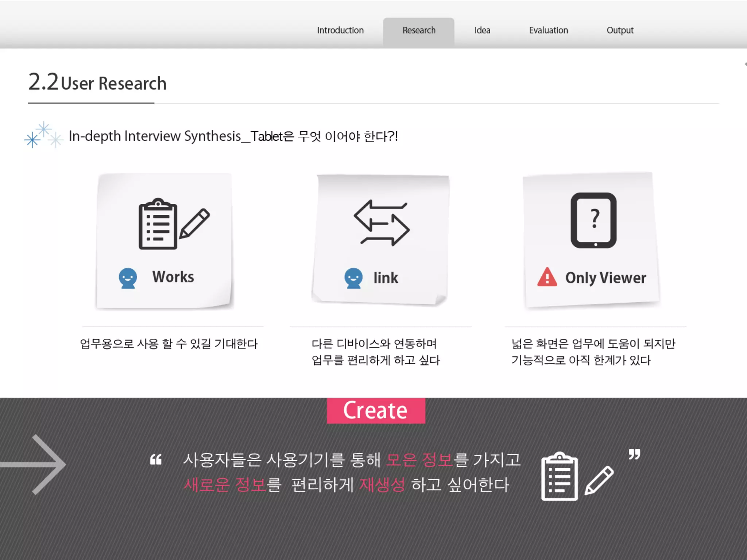Image resolution: width=747 pixels, height=560 pixels.
Task: Select the Research tab
Action: pos(419,30)
